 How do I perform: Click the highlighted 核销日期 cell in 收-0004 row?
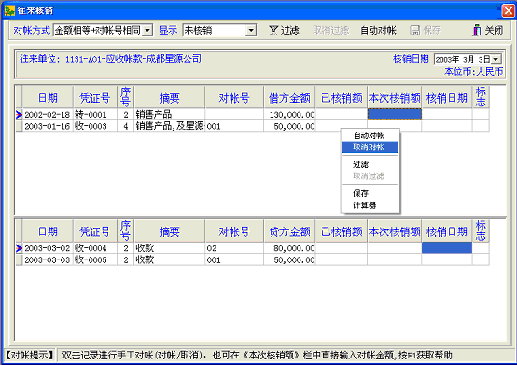[x=447, y=248]
